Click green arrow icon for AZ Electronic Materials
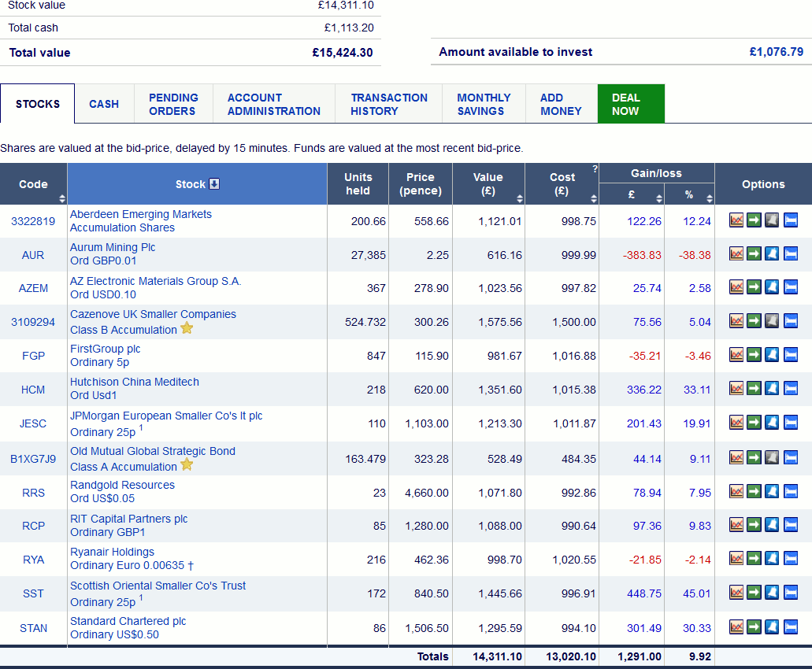The height and width of the screenshot is (669, 812). (x=754, y=287)
